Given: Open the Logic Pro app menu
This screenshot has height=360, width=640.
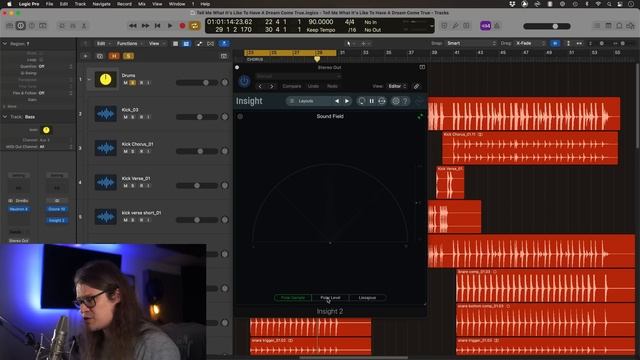Looking at the screenshot, I should 29,4.
